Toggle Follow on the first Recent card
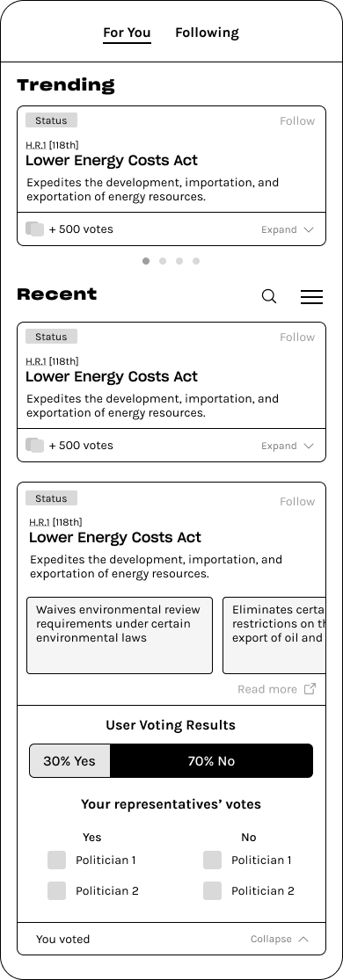343x980 pixels. [x=297, y=338]
